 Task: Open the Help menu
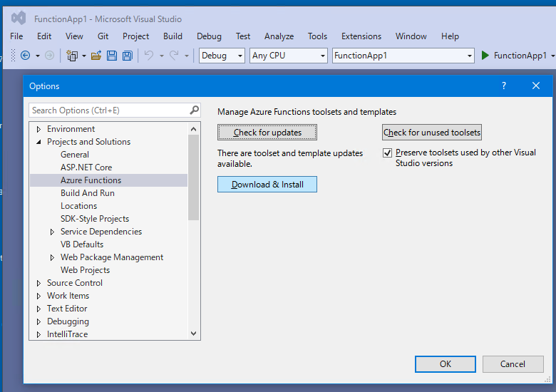tap(450, 36)
